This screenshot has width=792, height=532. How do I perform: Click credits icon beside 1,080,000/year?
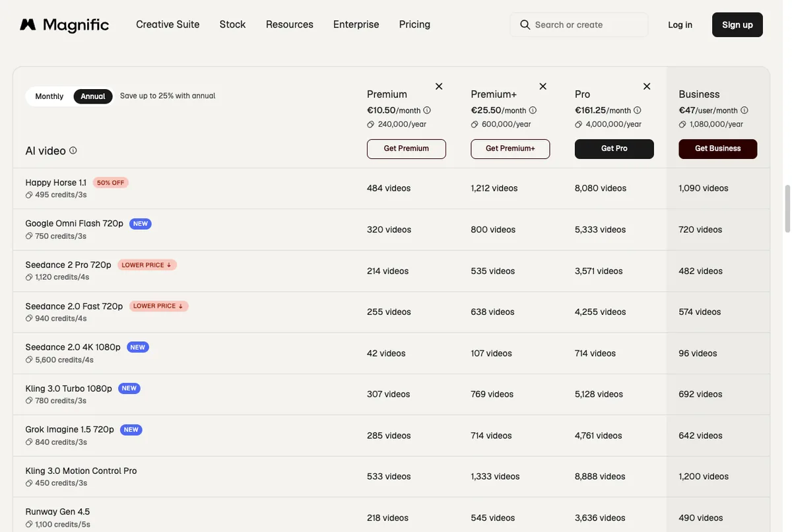click(x=682, y=124)
